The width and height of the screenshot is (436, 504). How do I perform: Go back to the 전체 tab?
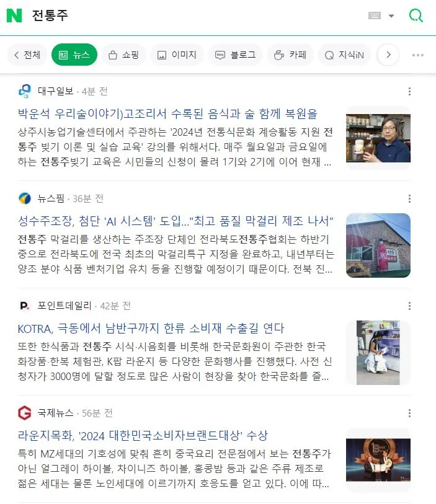coord(27,55)
